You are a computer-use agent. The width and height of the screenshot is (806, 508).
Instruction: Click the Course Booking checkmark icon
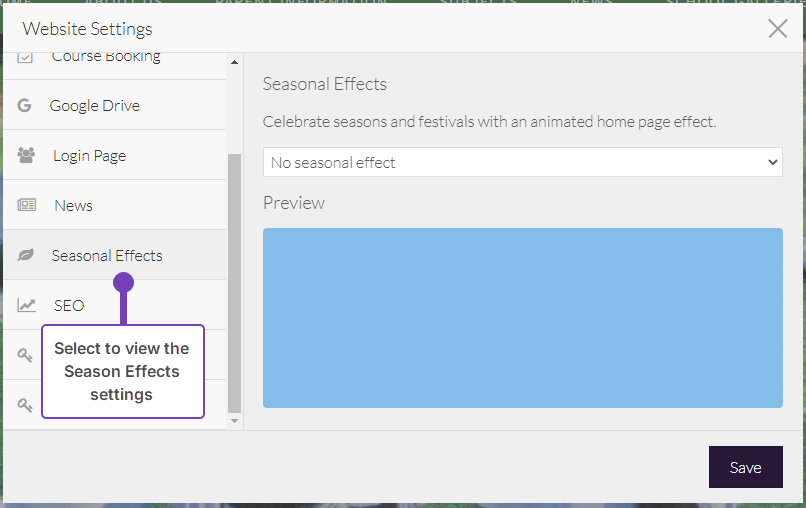26,58
